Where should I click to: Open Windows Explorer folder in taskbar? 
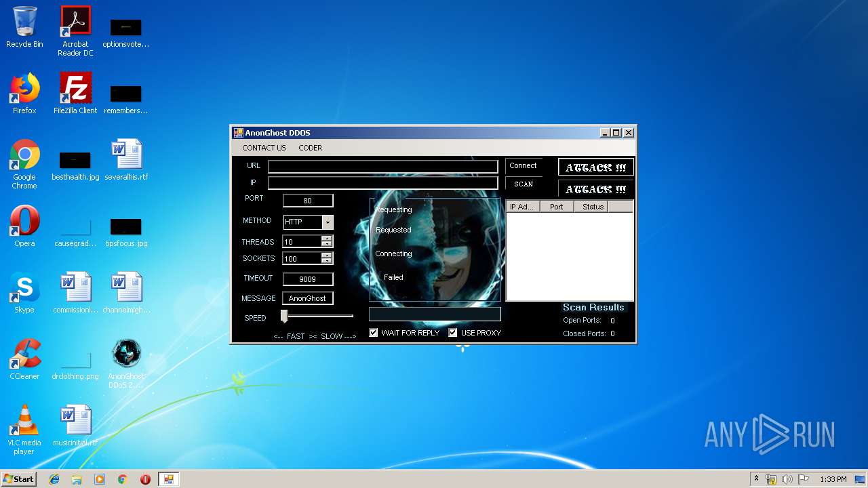click(77, 479)
